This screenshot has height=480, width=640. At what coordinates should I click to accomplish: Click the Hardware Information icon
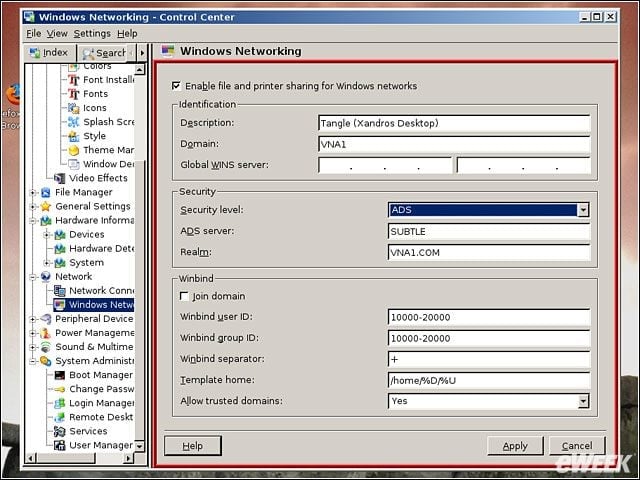46,220
